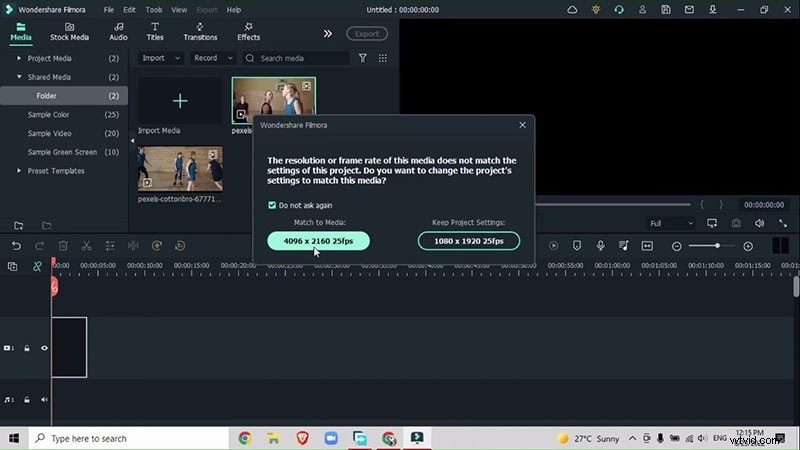
Task: Open the Full preview quality dropdown
Action: point(670,223)
